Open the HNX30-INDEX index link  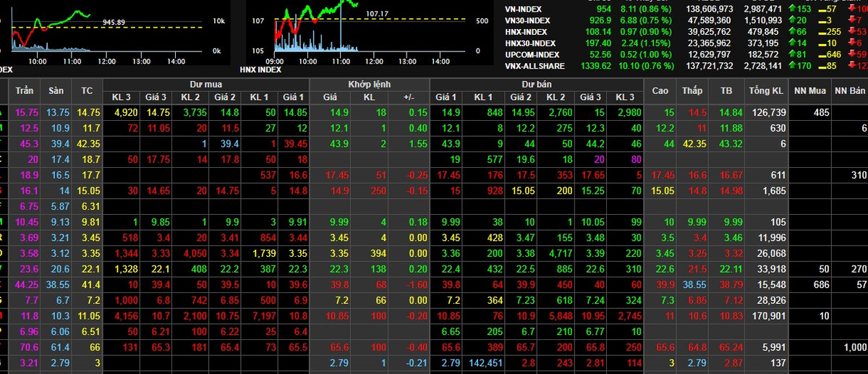(x=529, y=43)
